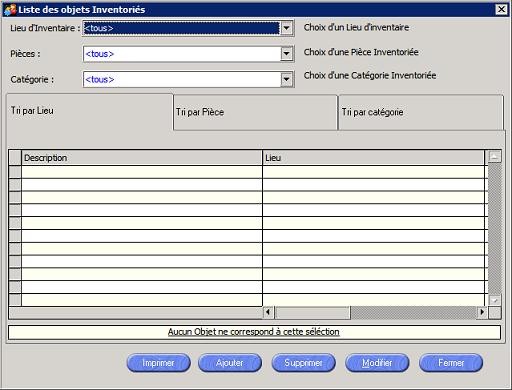Click the 'Choix d'une Catégorie Inventoriée' label
Image resolution: width=512 pixels, height=390 pixels.
[370, 76]
